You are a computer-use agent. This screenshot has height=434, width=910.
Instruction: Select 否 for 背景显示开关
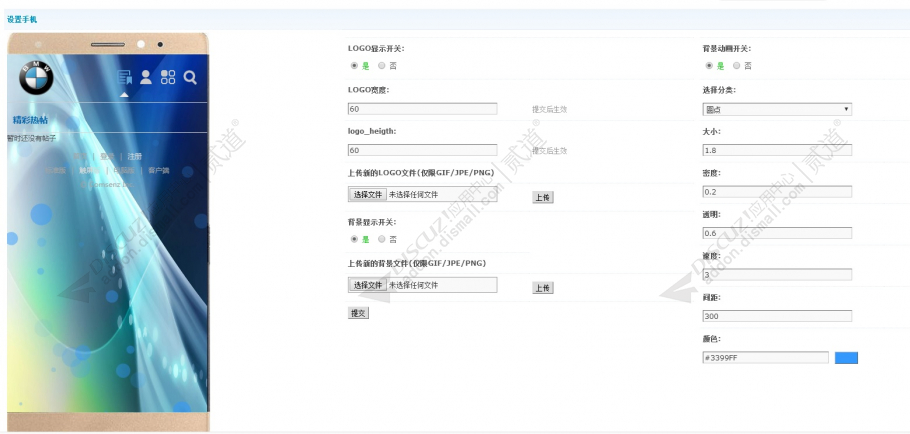(x=381, y=238)
